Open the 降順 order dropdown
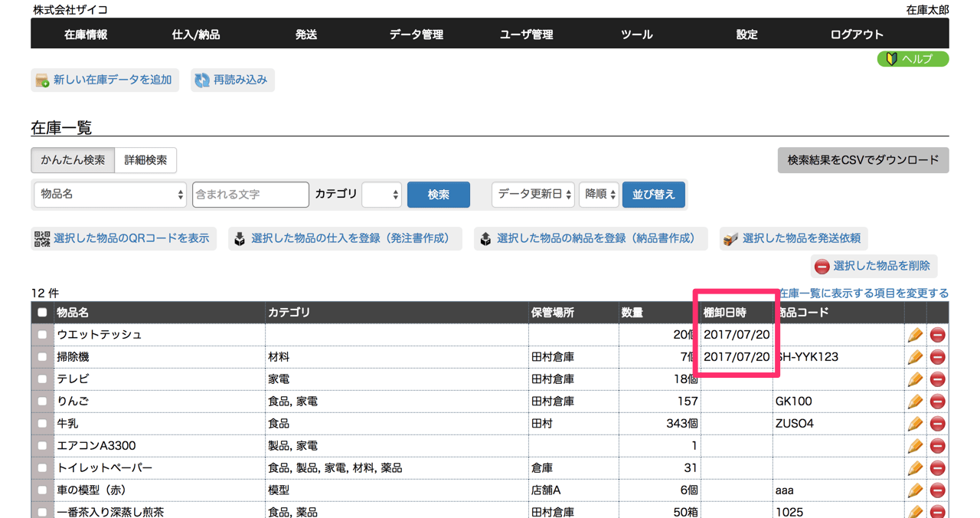The height and width of the screenshot is (518, 980). [x=599, y=195]
